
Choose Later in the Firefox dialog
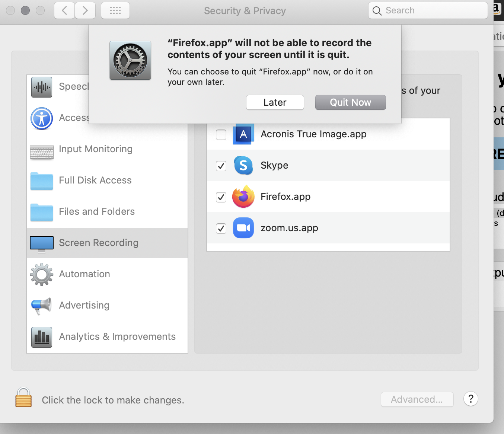pyautogui.click(x=275, y=102)
